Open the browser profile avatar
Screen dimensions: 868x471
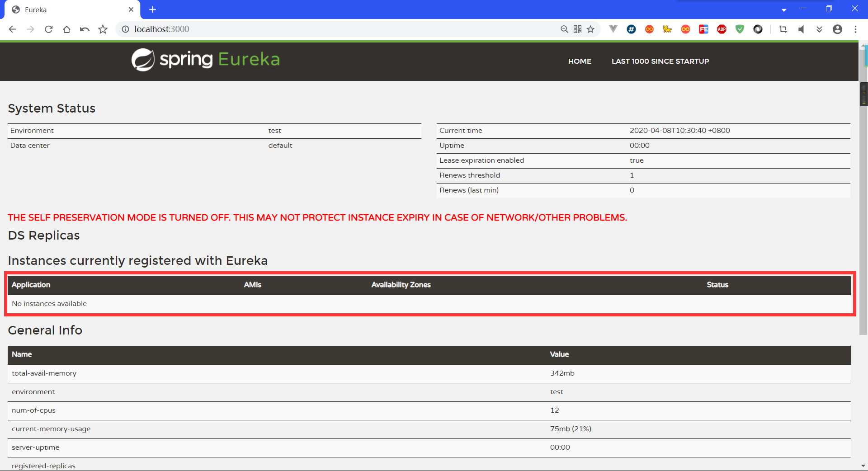click(838, 29)
